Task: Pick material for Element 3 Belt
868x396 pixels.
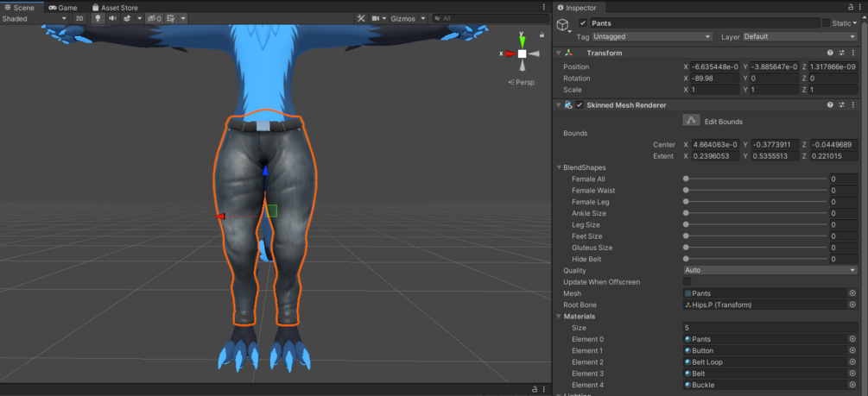Action: pos(852,374)
